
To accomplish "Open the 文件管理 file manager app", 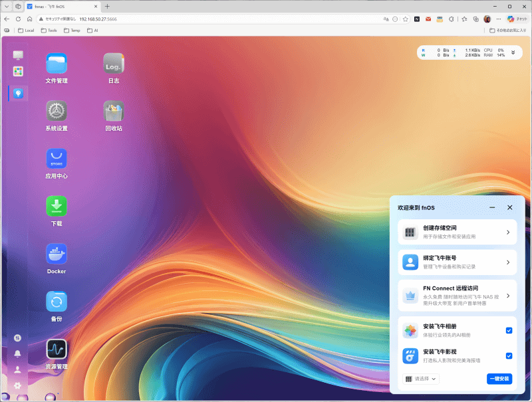I will coord(57,68).
